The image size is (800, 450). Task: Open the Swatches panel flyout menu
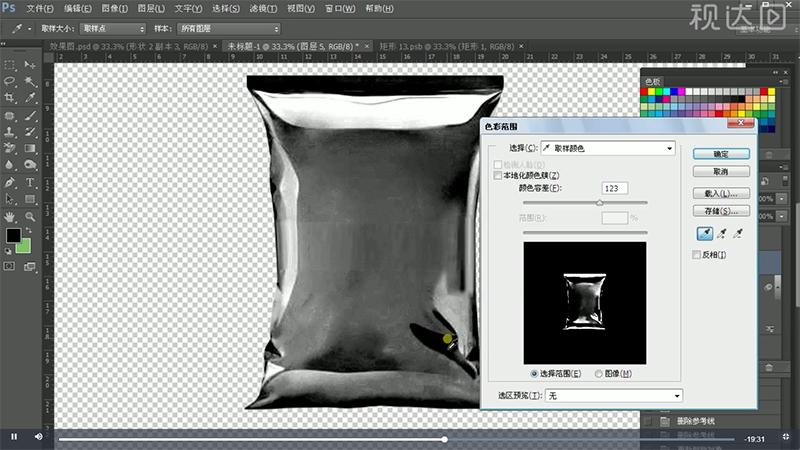tap(784, 82)
